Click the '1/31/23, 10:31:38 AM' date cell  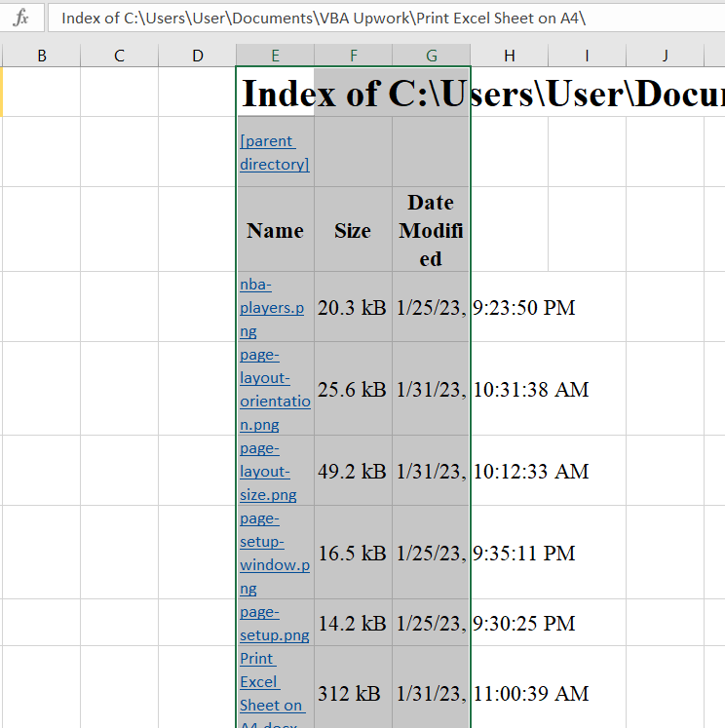431,389
